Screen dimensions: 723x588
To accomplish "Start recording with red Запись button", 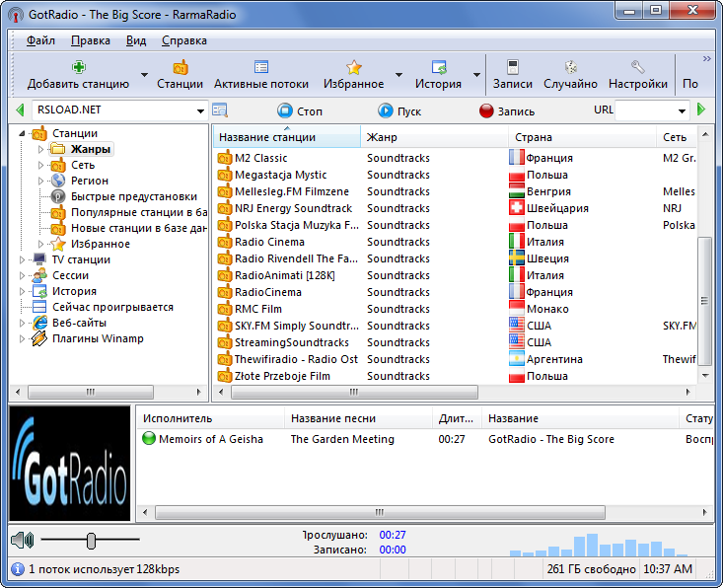I will [506, 111].
